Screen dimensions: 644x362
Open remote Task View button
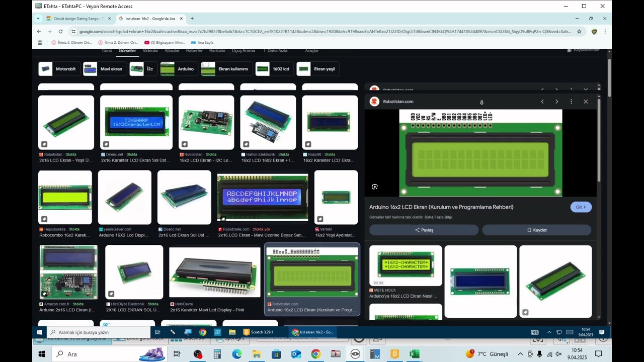coord(157,332)
